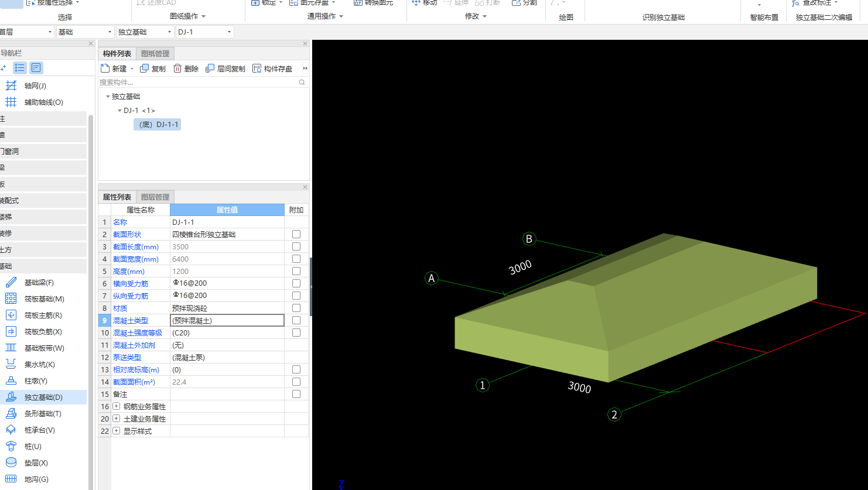This screenshot has height=490, width=868.
Task: Click the 混凝土类型 value field
Action: point(227,320)
